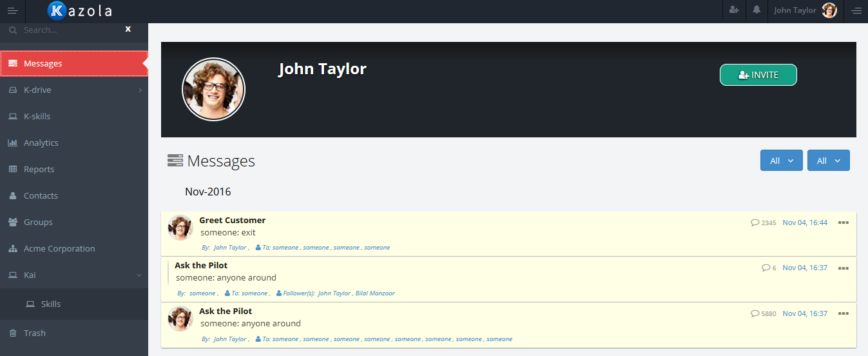
Task: Open Messages in the sidebar
Action: pos(74,63)
